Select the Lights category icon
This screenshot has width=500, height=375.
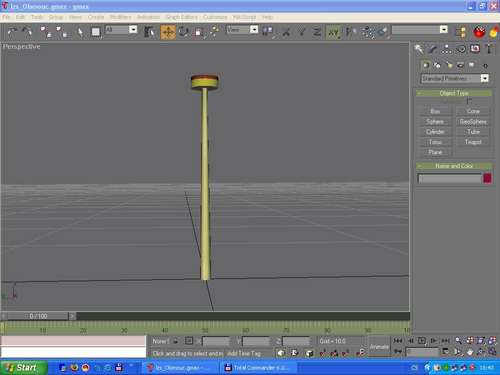[x=449, y=65]
